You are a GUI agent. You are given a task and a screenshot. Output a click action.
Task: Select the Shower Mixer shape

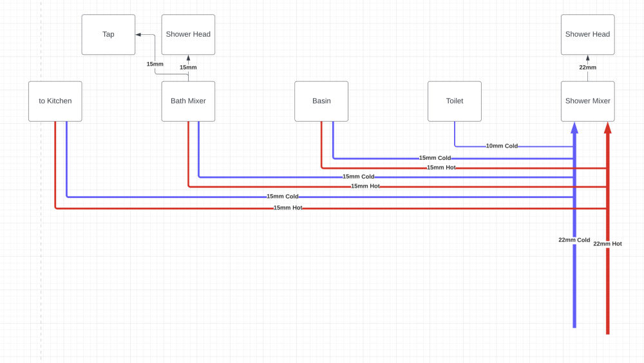(588, 101)
